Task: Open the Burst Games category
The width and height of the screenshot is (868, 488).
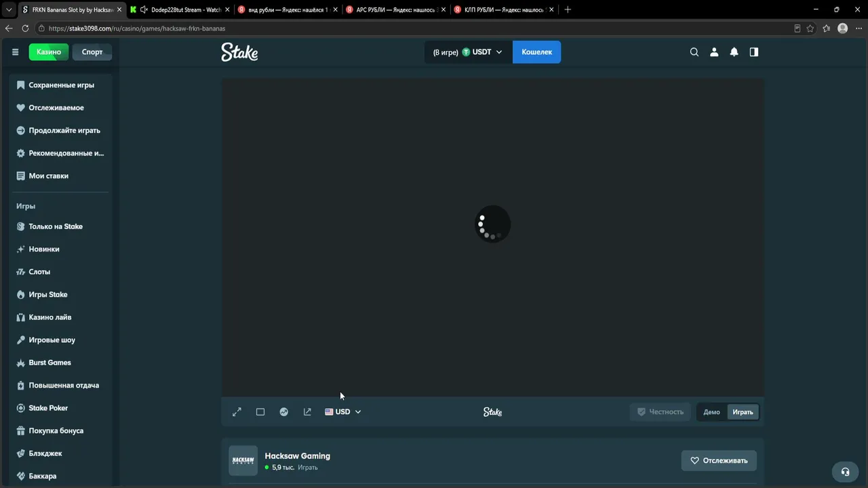Action: 59,363
